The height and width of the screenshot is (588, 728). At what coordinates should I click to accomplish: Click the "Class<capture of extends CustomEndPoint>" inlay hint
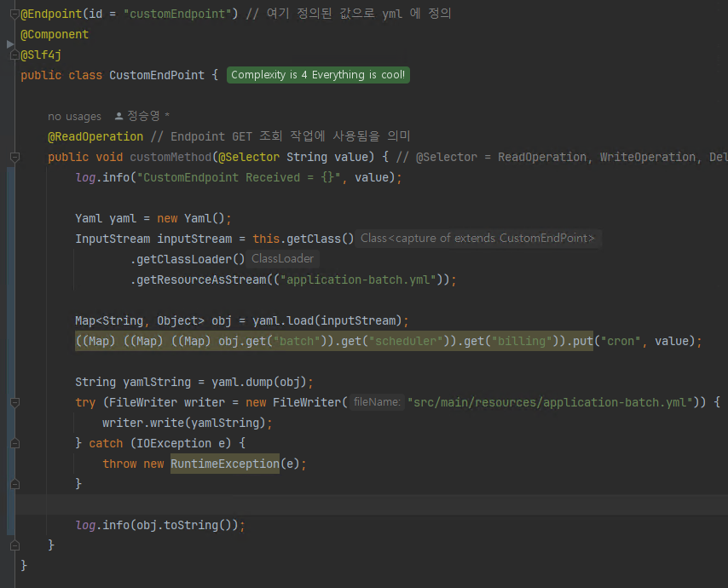pyautogui.click(x=477, y=239)
